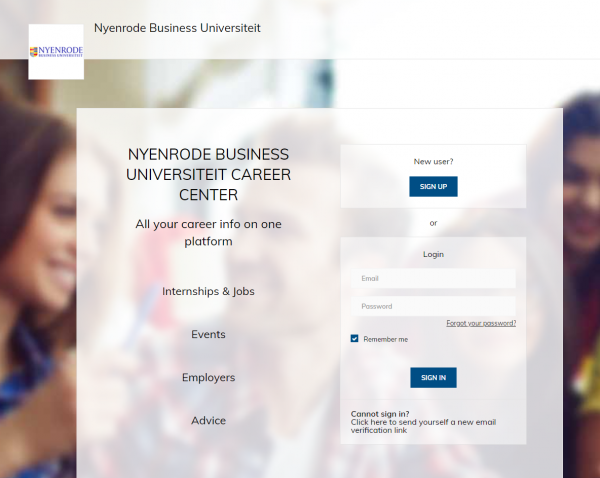600x478 pixels.
Task: Click the 'Cannot sign in?' text
Action: pos(380,414)
